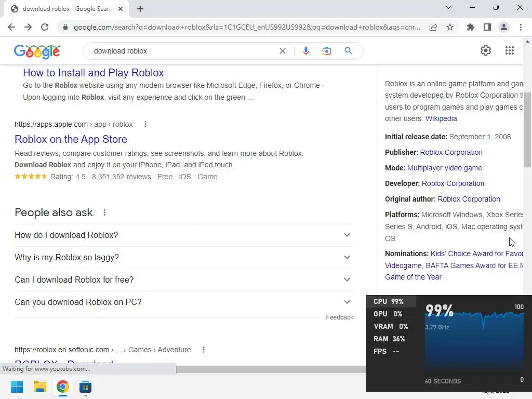The width and height of the screenshot is (532, 399).
Task: Open options dots beside apps.apple.com result
Action: [x=145, y=124]
